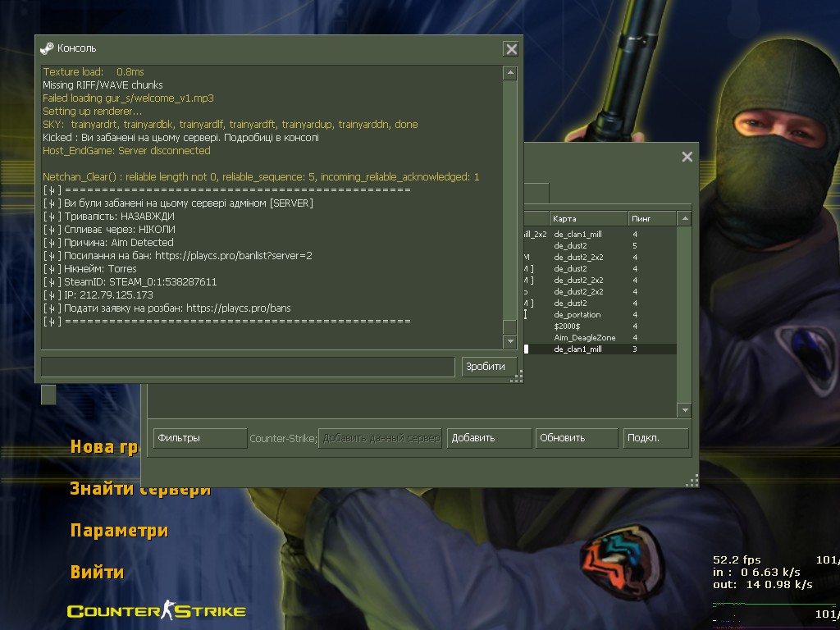Screen dimensions: 840x630
Task: Click the playcs.pro/bans unban request line
Action: (167, 308)
